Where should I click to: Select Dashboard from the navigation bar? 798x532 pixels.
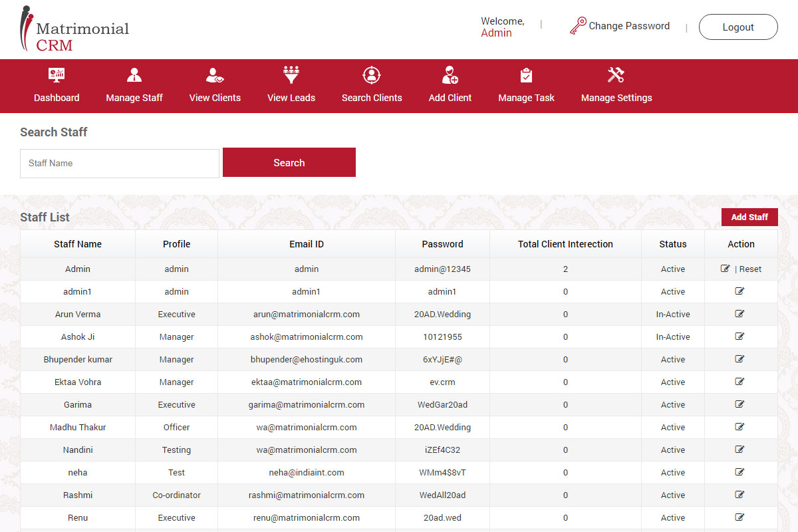pos(57,97)
